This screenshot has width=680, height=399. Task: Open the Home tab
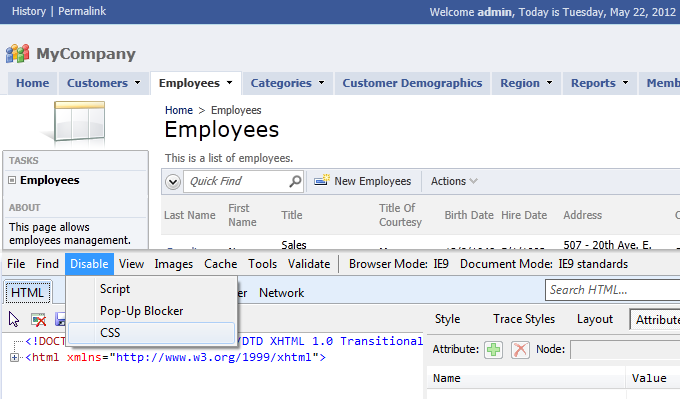33,83
